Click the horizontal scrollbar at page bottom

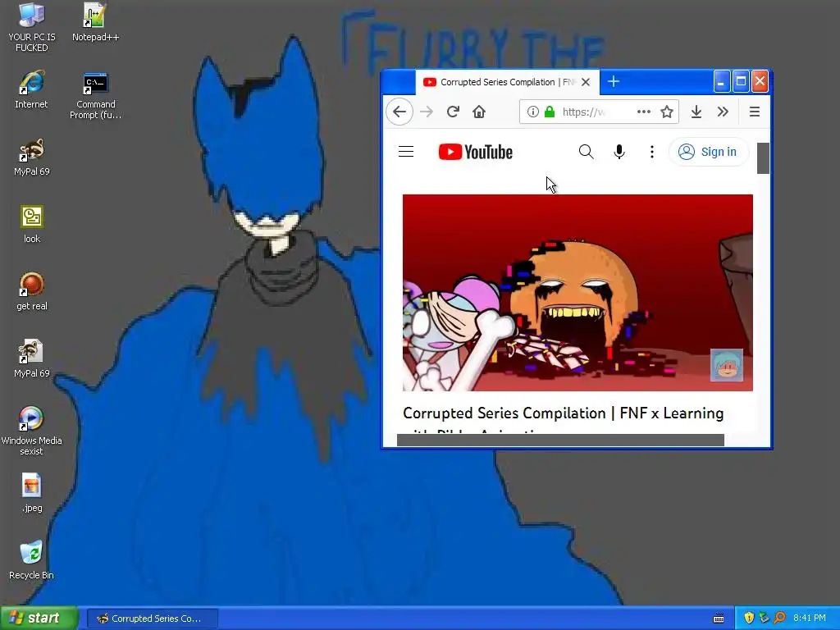click(560, 440)
